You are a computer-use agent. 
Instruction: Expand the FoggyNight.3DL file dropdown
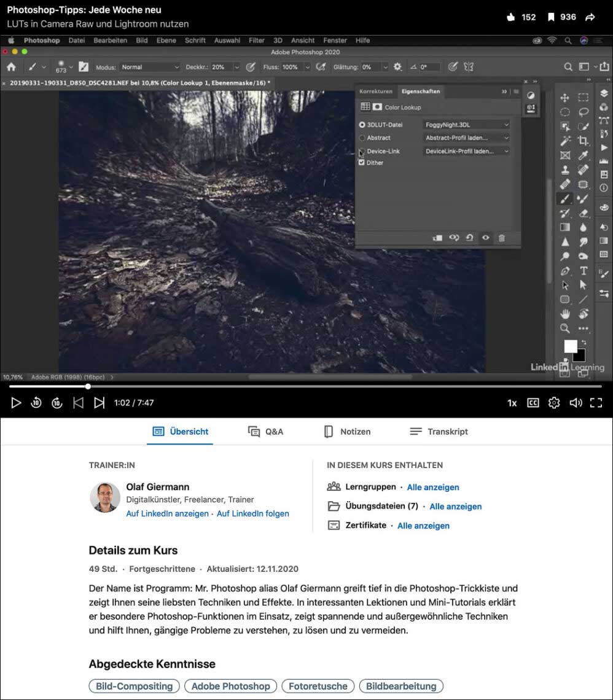click(x=467, y=125)
